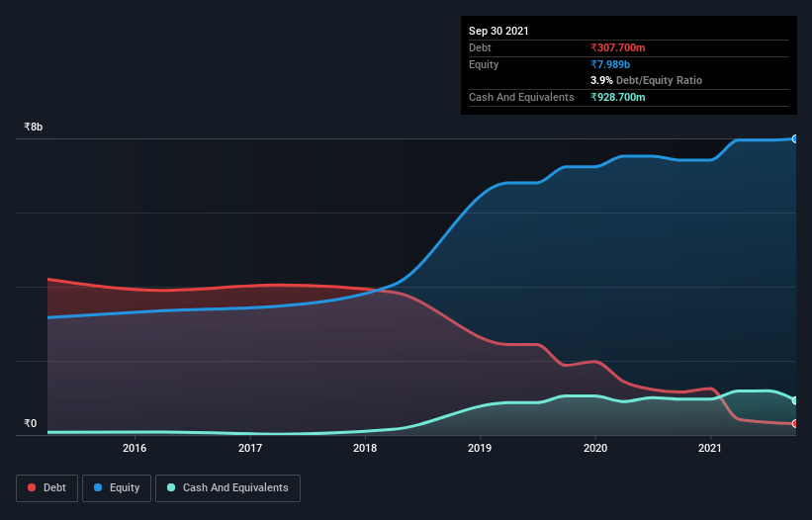Select the 2019 x-axis label

(x=480, y=448)
